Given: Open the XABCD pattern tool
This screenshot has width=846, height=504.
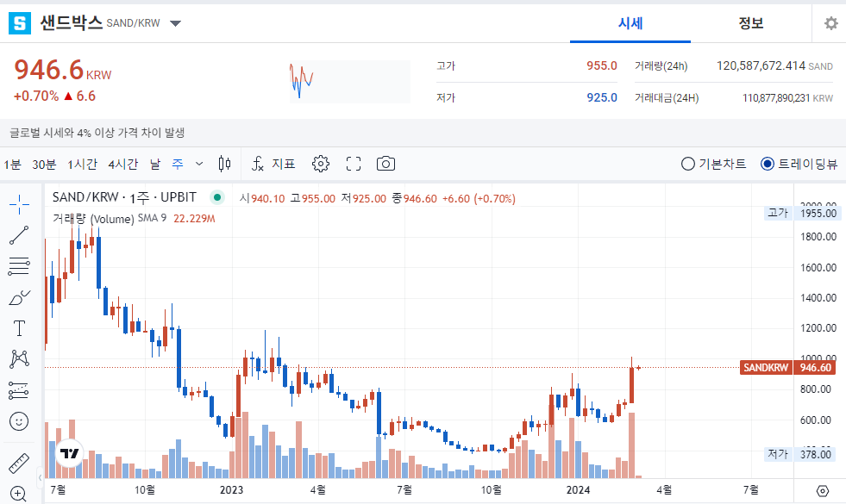Looking at the screenshot, I should 20,358.
